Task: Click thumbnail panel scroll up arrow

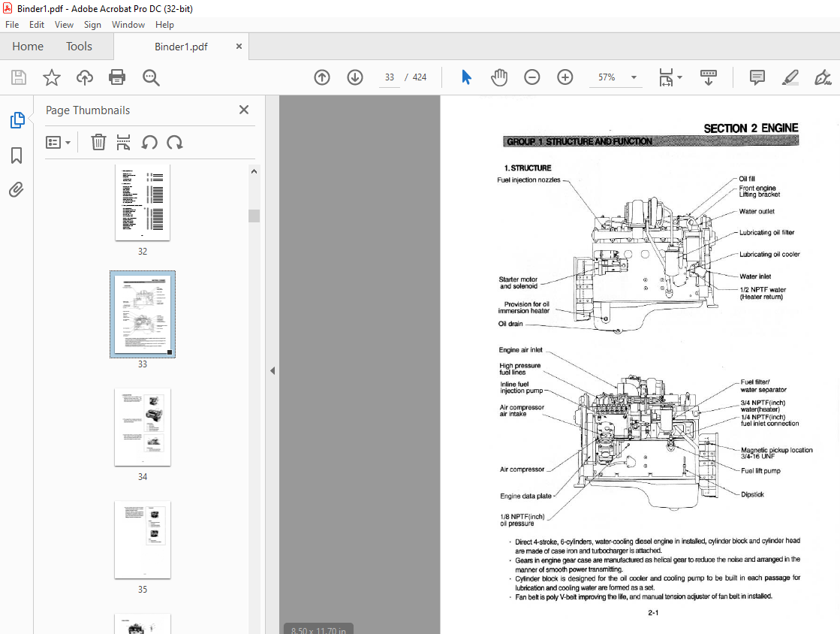Action: [x=254, y=171]
